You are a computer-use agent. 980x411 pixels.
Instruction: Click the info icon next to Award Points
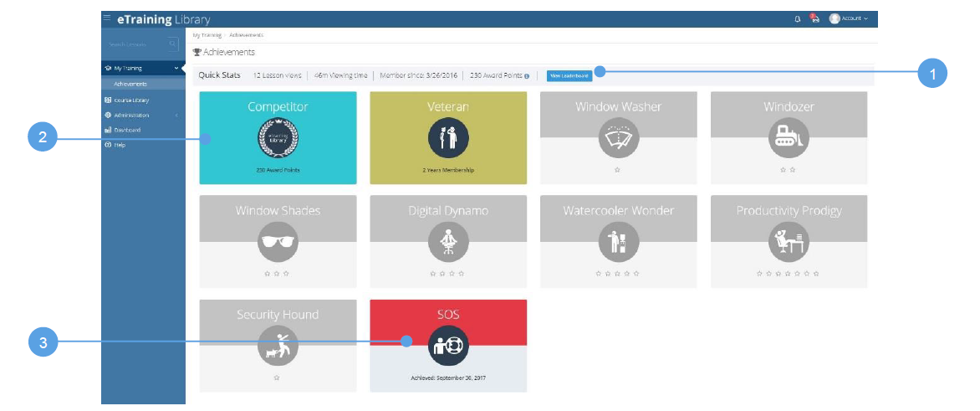[527, 76]
